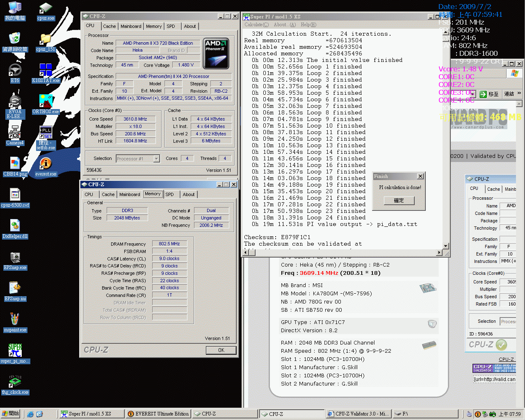Viewport: 525px width, 420px height.
Task: Select SPD tab in lower CPU-Z window
Action: pos(170,194)
